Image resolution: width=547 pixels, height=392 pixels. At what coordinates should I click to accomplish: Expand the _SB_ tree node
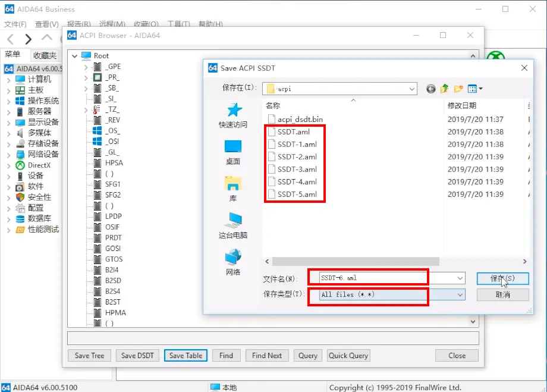click(x=86, y=88)
